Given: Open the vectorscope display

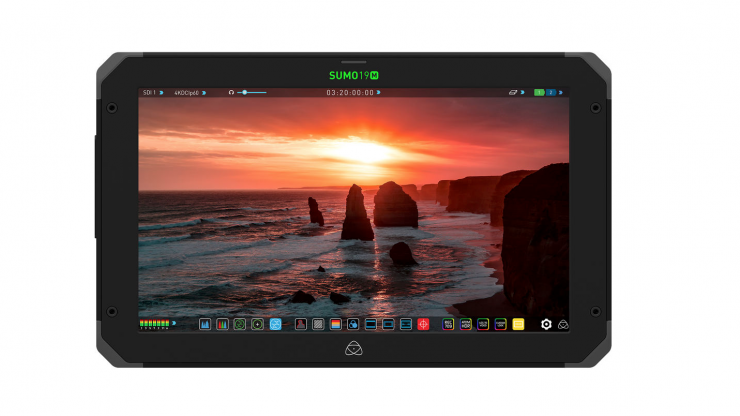Looking at the screenshot, I should pyautogui.click(x=240, y=324).
